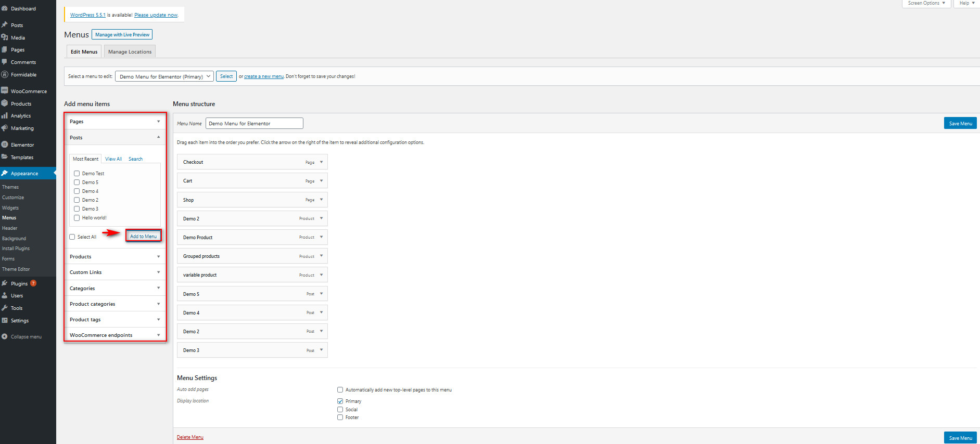Click the Menu Name input field
980x444 pixels.
pyautogui.click(x=254, y=123)
